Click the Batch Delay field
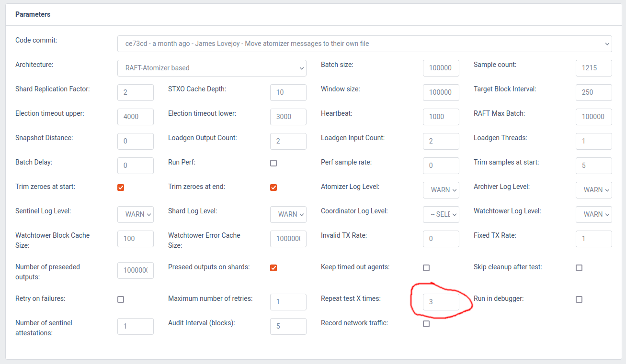The height and width of the screenshot is (364, 626). [x=136, y=165]
